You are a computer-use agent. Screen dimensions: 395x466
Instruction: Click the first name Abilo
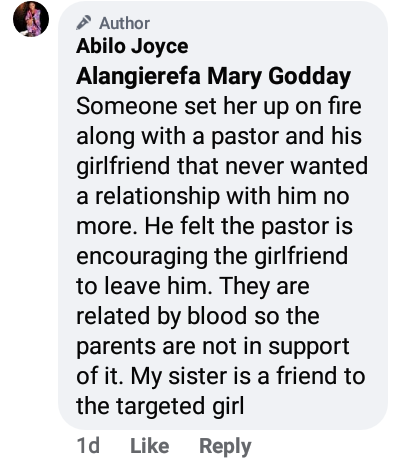[x=101, y=46]
